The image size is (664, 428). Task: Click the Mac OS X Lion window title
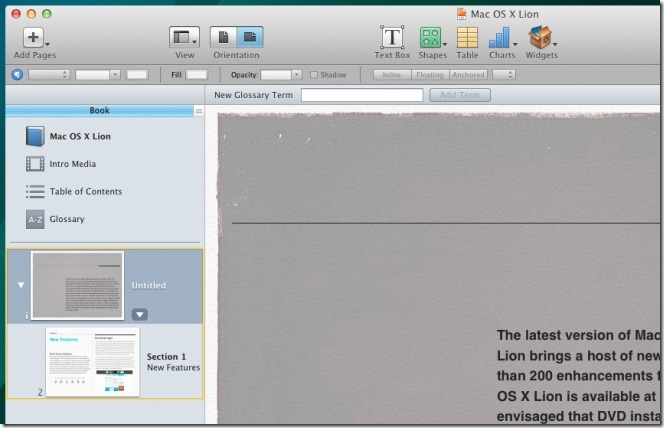504,14
